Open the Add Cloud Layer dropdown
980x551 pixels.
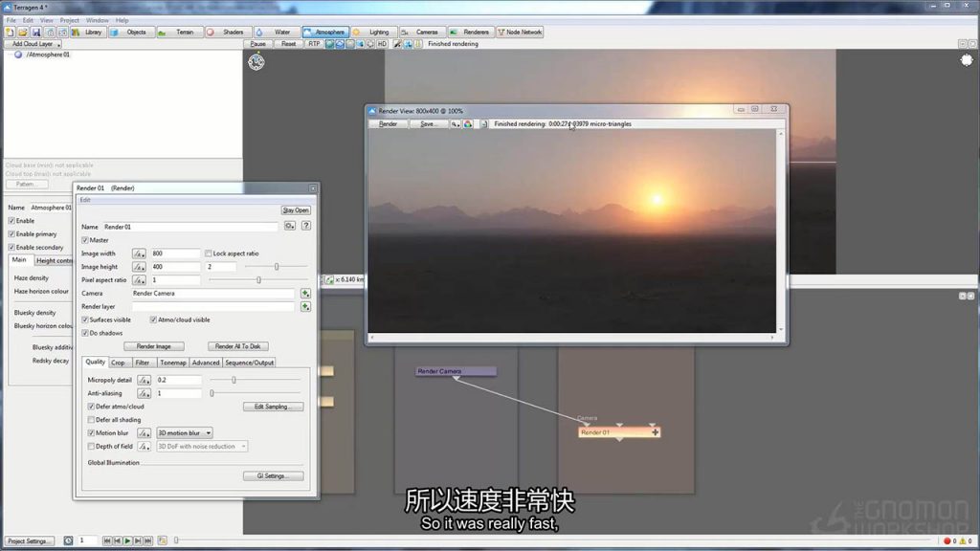click(33, 44)
